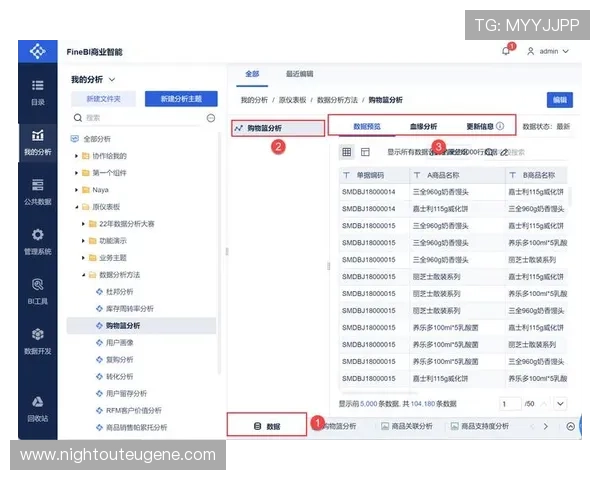Expand the 22年数据分析大赛 folder
Viewport: 600px width, 480px height.
click(83, 224)
